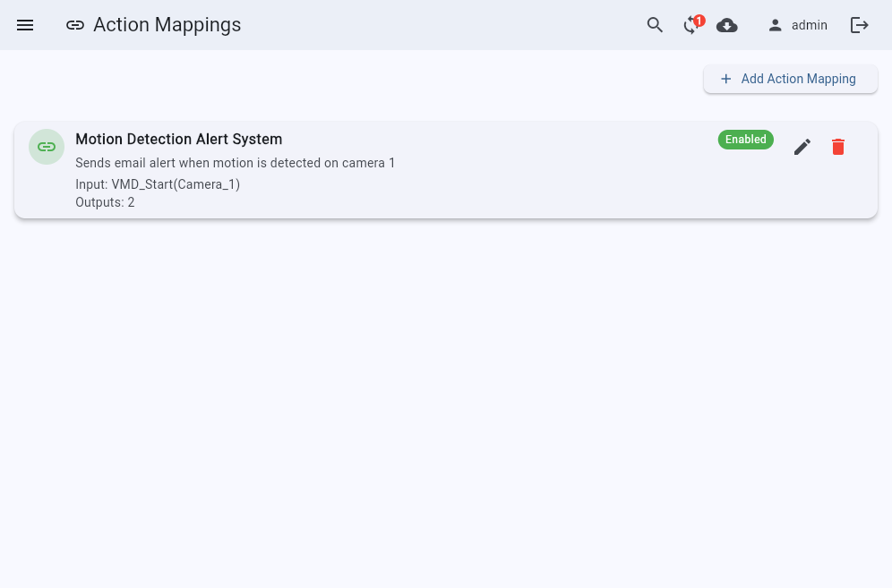Click the green Enabled status badge
The height and width of the screenshot is (588, 892).
[x=745, y=140]
